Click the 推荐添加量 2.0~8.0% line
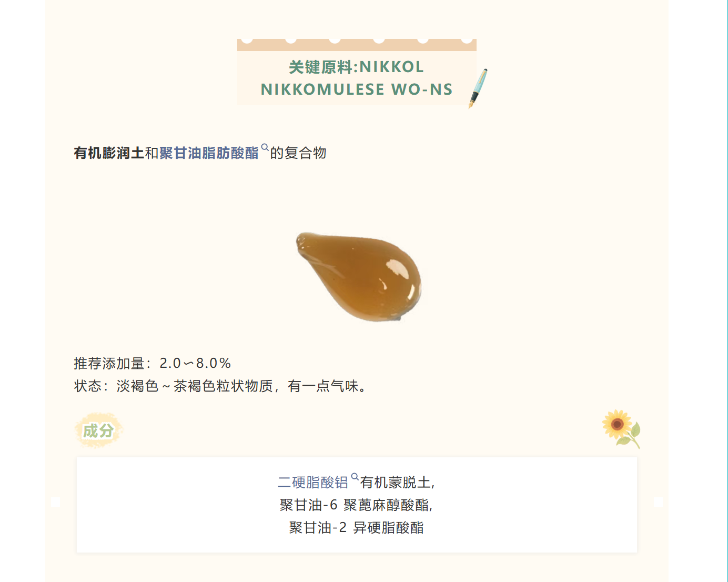 pyautogui.click(x=153, y=363)
